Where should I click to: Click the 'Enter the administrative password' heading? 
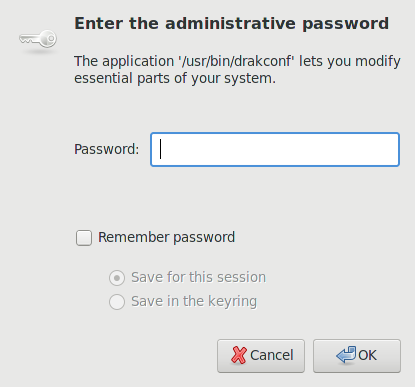tap(232, 24)
